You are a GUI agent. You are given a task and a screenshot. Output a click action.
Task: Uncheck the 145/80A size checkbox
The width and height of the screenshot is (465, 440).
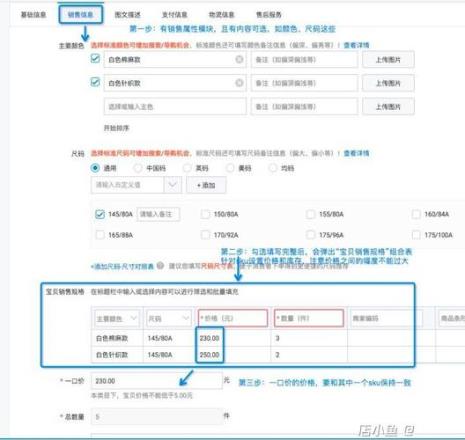click(100, 214)
